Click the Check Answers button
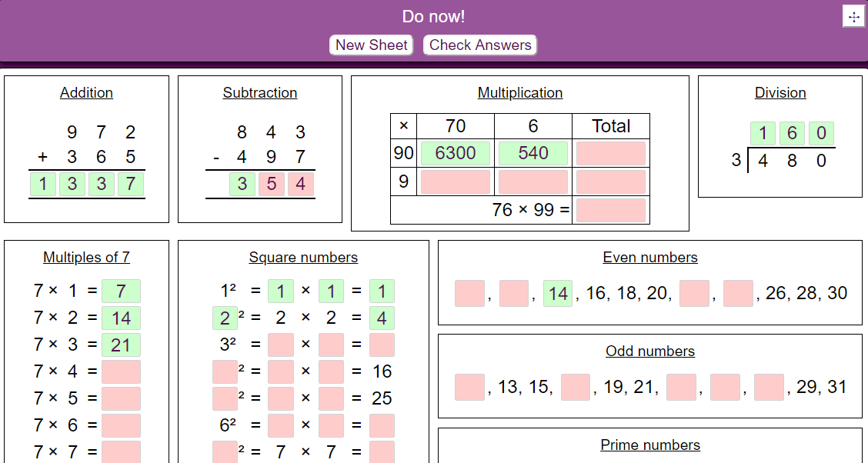This screenshot has height=463, width=868. click(480, 45)
